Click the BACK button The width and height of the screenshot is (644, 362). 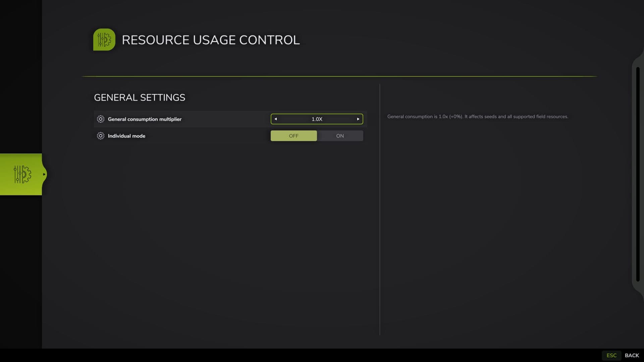pos(632,355)
